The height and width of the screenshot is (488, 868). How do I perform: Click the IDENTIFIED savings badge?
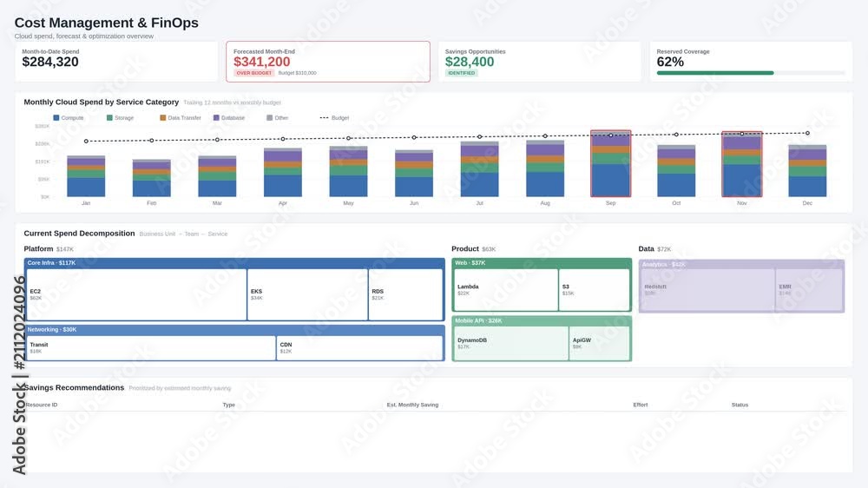click(461, 73)
